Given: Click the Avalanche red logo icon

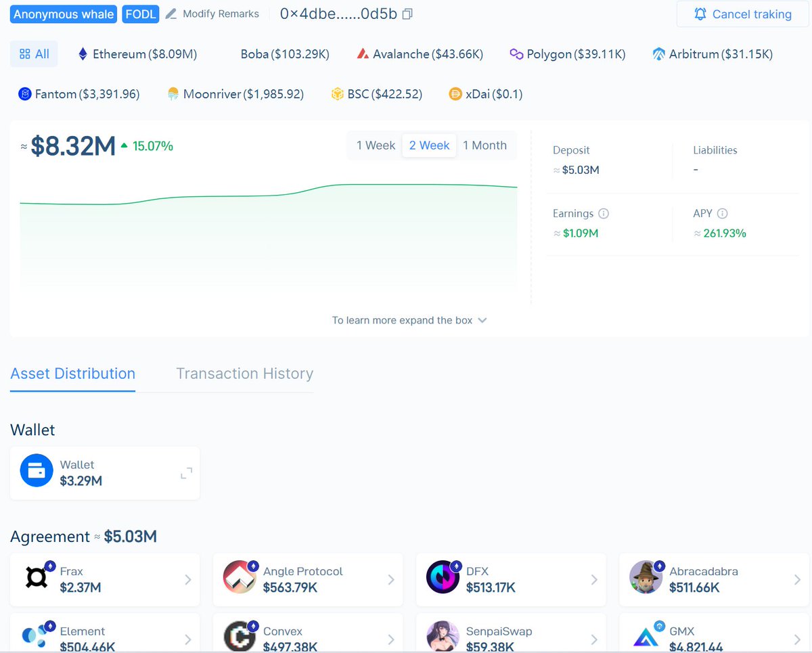Looking at the screenshot, I should coord(363,54).
